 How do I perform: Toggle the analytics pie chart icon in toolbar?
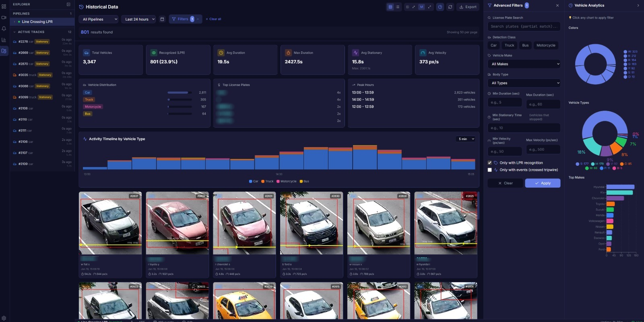[440, 7]
